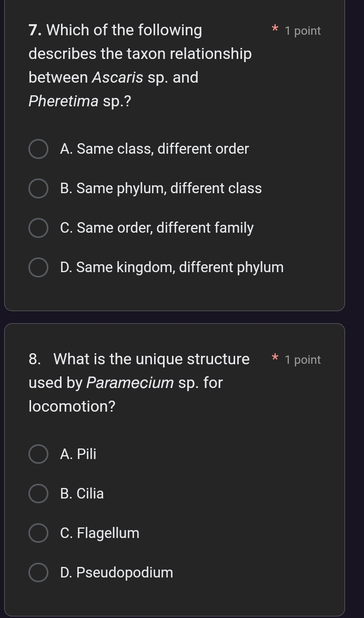The width and height of the screenshot is (364, 618).
Task: Click question 7 heading about Ascaris and Pheretima
Action: tap(140, 65)
